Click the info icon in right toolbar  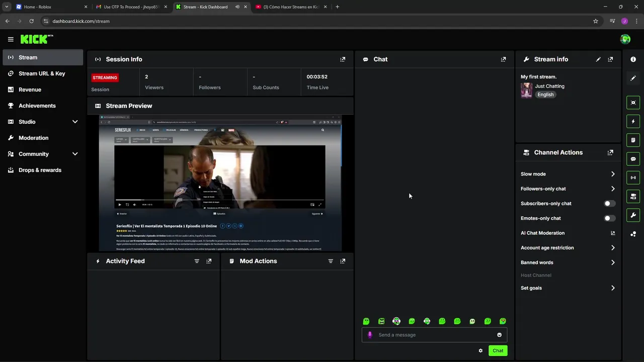point(633,59)
